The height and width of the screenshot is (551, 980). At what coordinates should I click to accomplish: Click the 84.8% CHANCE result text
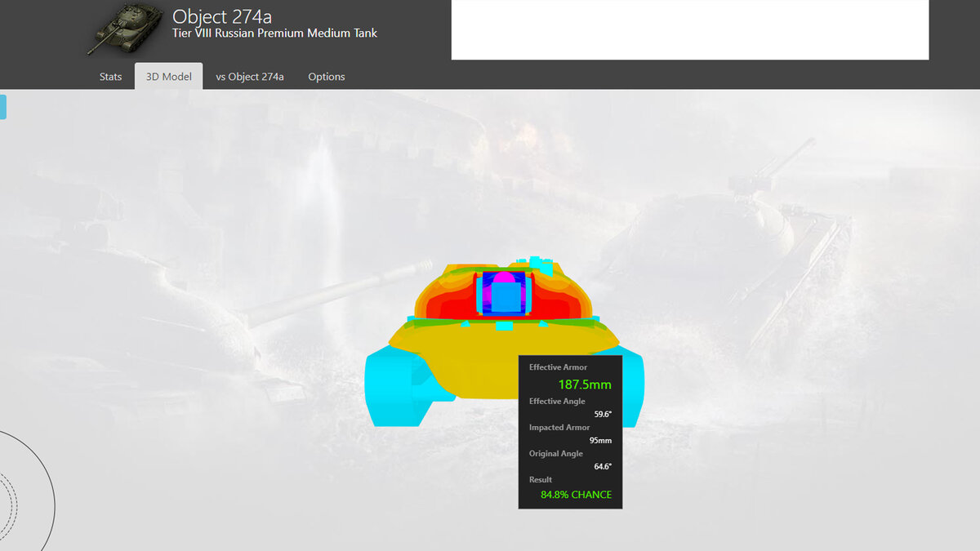[x=576, y=495]
